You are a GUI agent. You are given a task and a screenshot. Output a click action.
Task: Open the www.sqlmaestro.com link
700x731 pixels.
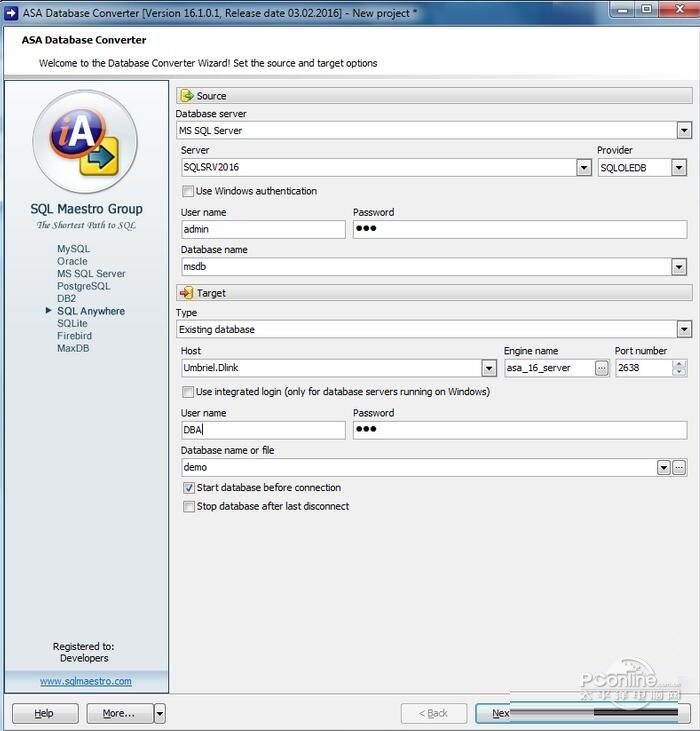[x=85, y=681]
